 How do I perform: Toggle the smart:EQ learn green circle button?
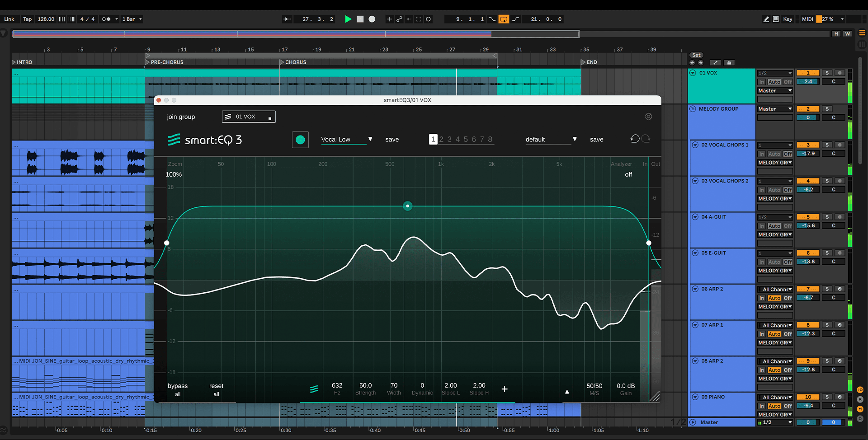click(300, 140)
